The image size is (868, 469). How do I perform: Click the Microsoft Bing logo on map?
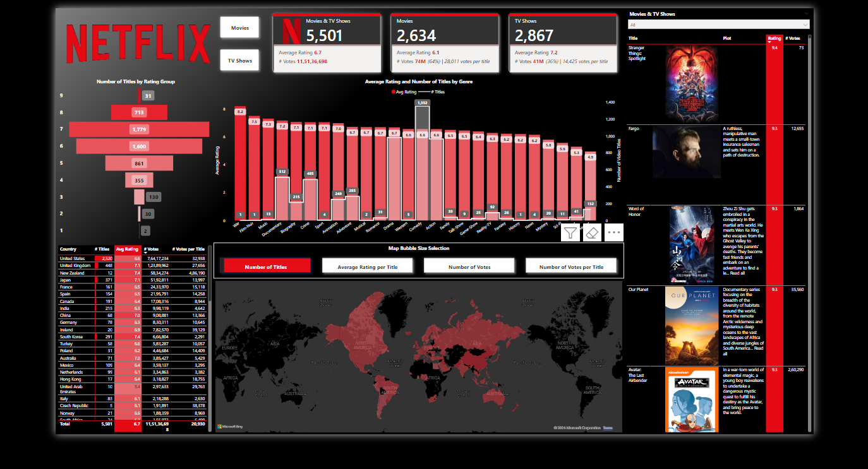coord(231,427)
